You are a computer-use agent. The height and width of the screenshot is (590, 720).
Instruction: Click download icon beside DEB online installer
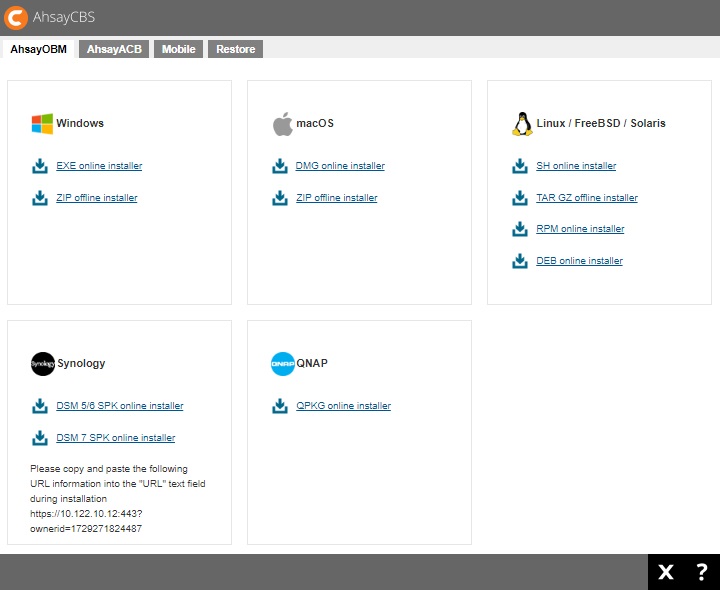[x=520, y=261]
